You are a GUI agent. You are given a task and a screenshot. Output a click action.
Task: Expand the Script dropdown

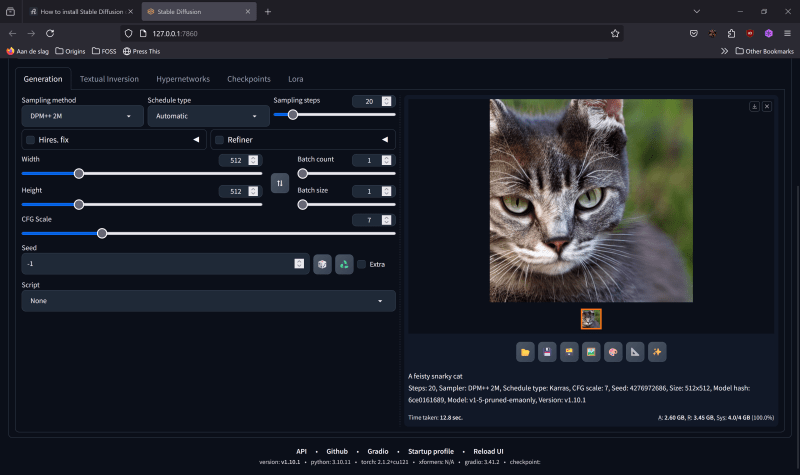click(x=208, y=301)
